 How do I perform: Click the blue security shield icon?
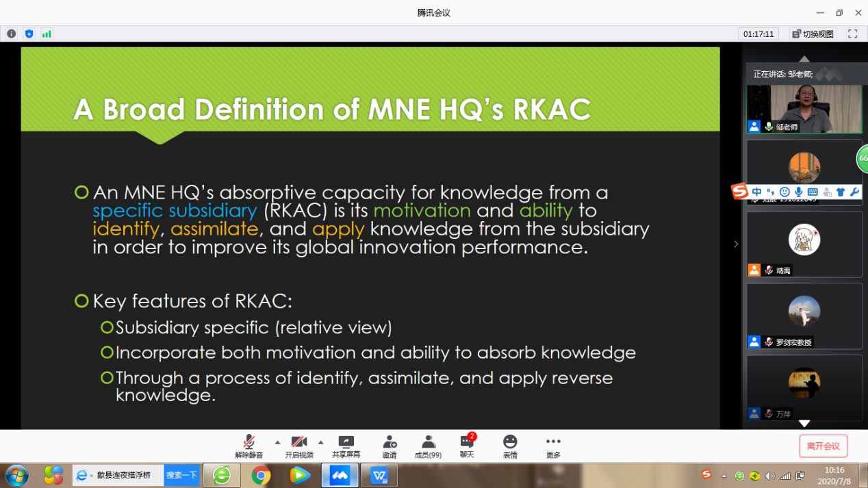tap(29, 34)
